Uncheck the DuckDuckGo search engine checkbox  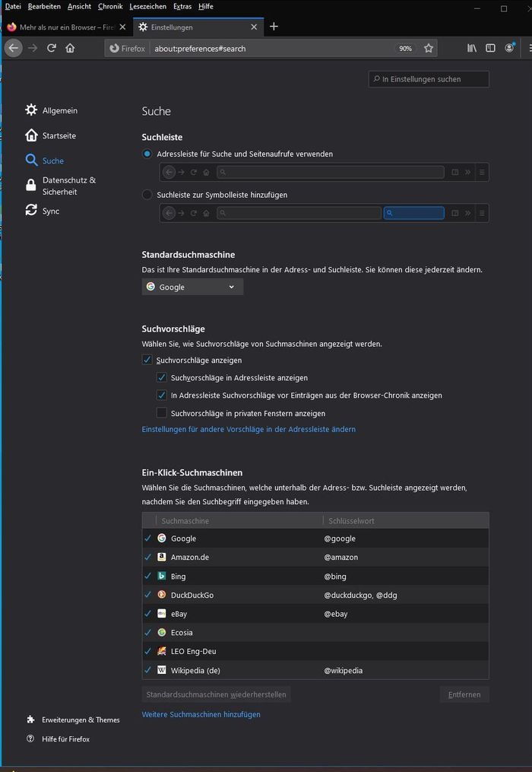147,595
